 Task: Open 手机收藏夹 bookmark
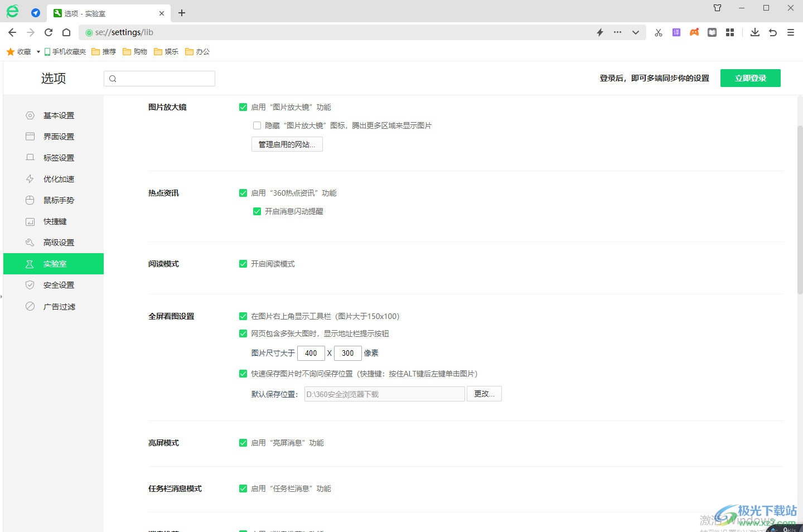tap(65, 52)
